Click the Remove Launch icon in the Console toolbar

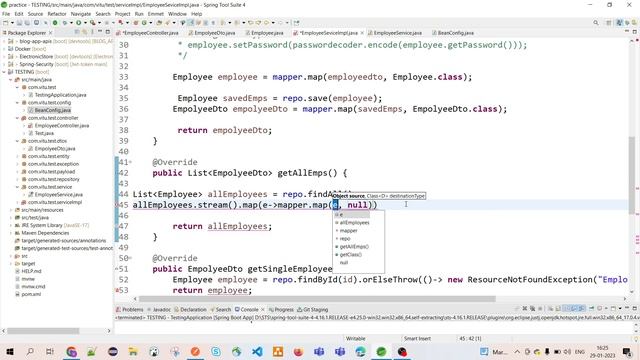(525, 309)
